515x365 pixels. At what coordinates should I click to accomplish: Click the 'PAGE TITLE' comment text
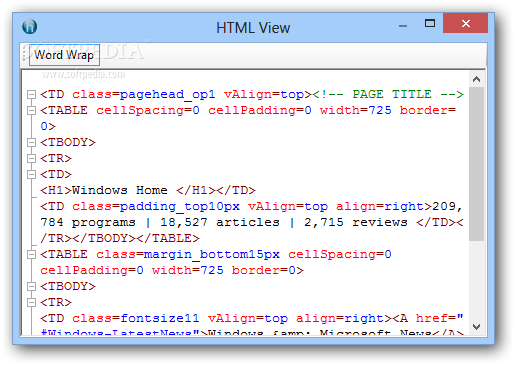pos(392,94)
